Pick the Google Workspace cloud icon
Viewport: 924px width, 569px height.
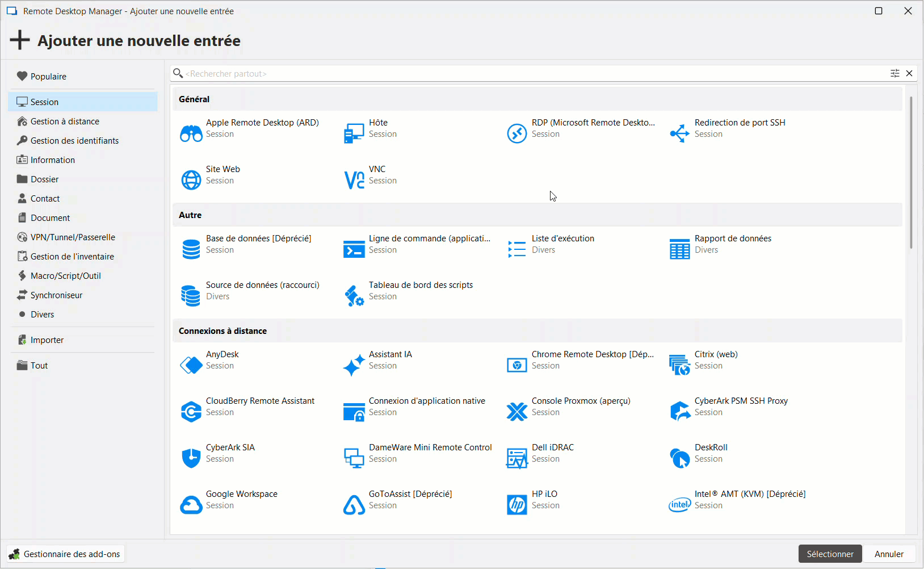point(191,504)
